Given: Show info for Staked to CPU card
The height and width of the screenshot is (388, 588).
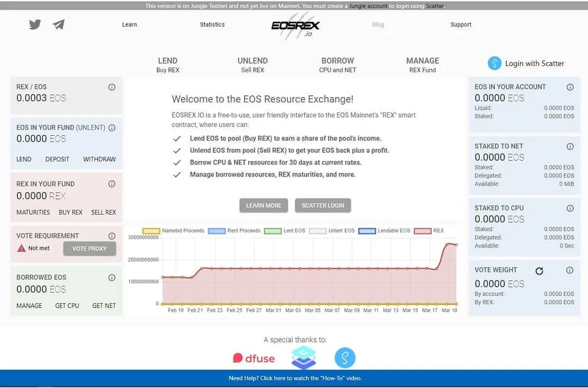Looking at the screenshot, I should (x=570, y=208).
